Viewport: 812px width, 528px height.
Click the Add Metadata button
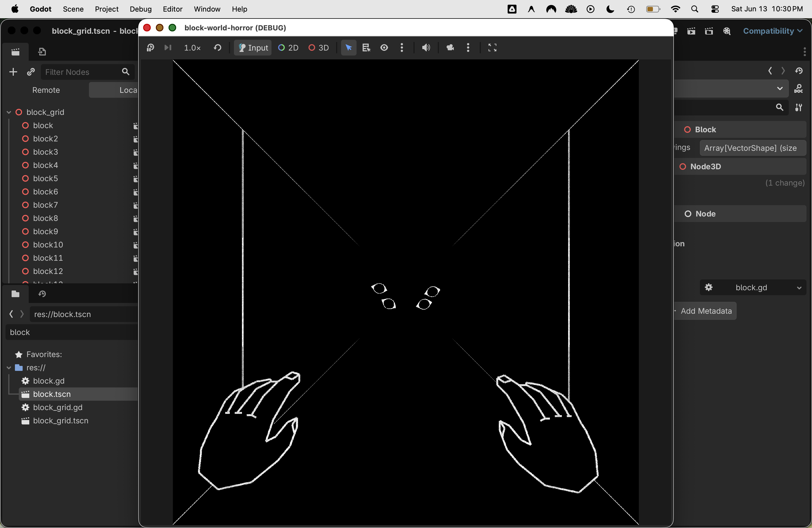705,311
